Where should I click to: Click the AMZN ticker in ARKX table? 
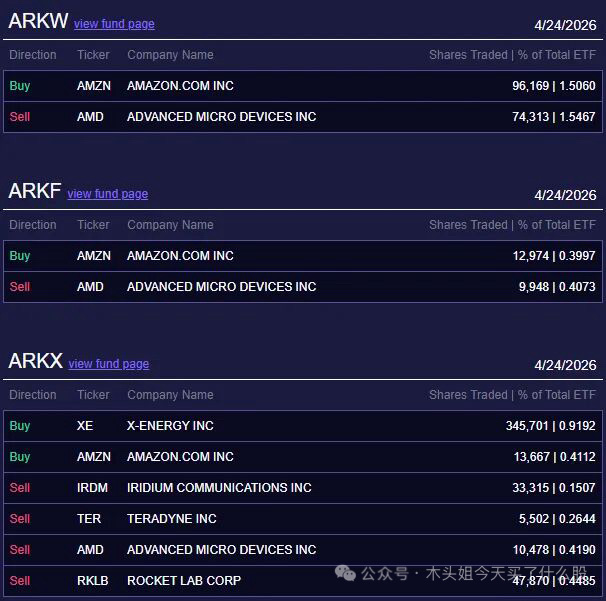pos(94,457)
